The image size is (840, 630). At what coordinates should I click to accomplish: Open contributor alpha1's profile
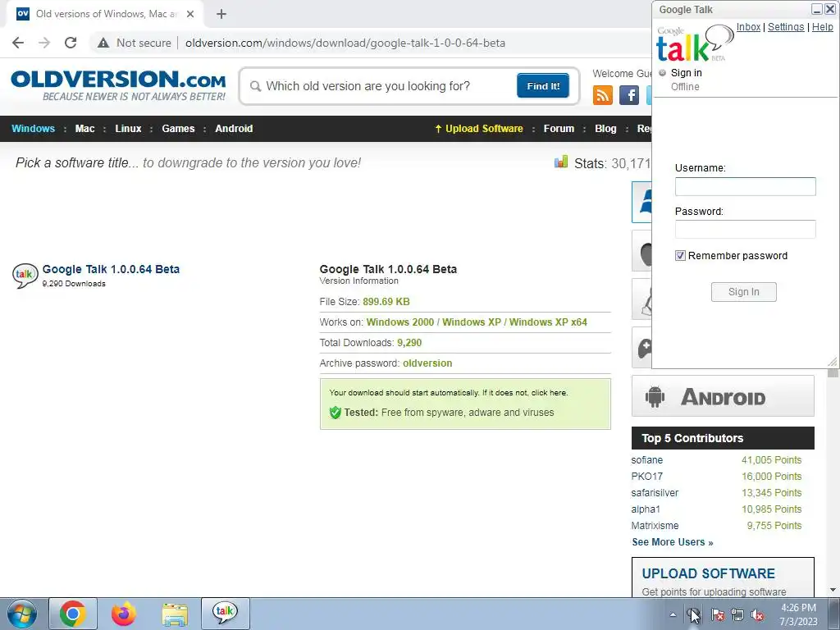[646, 509]
